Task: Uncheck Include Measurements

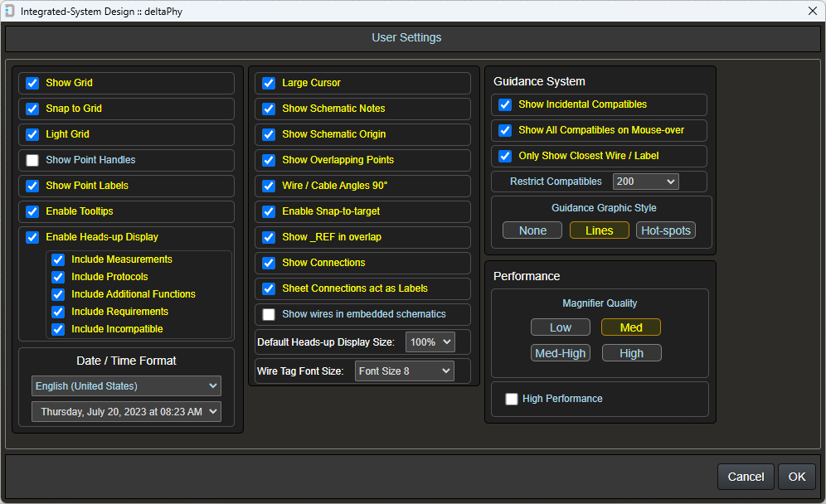Action: [x=57, y=259]
